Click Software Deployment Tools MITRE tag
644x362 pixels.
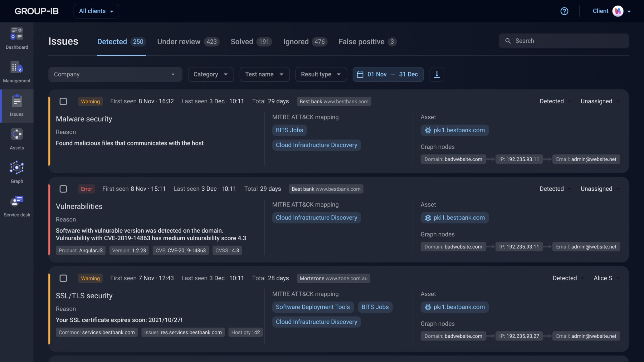(313, 307)
